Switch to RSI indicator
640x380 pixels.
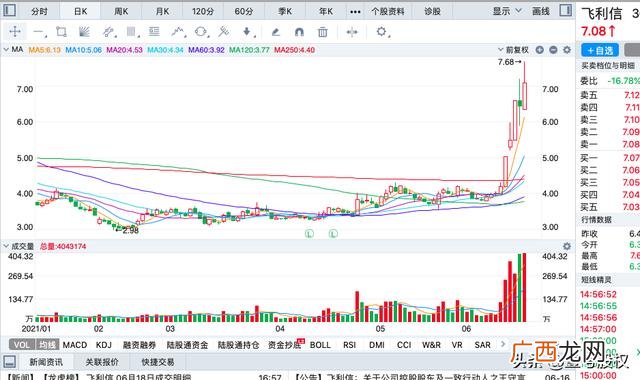tap(349, 345)
